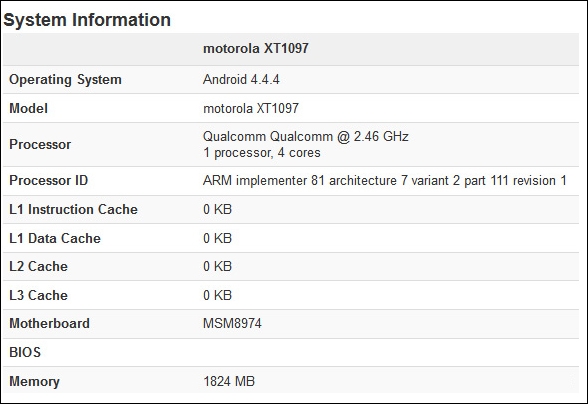Viewport: 588px width, 404px height.
Task: Click the Operating System row label
Action: pyautogui.click(x=65, y=80)
